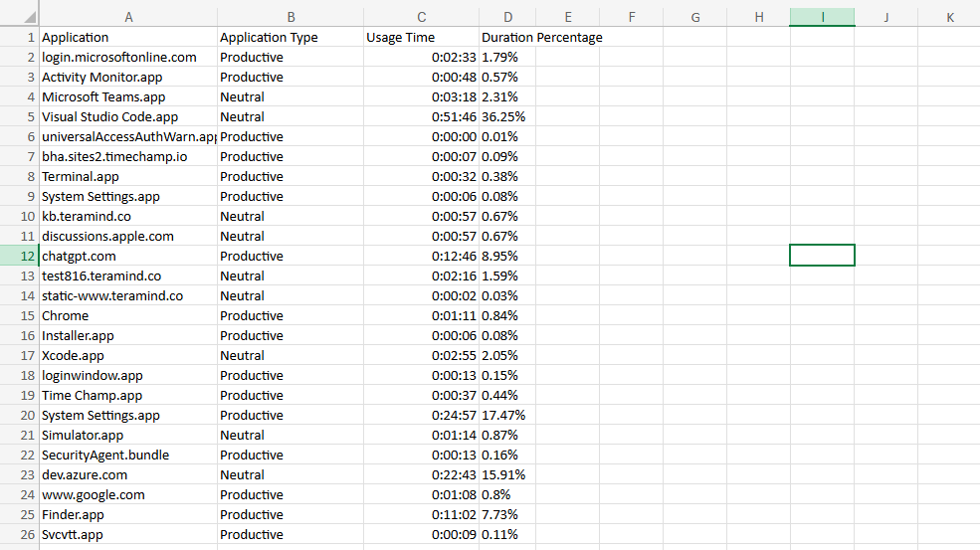Select column J header
The image size is (980, 550).
click(886, 17)
